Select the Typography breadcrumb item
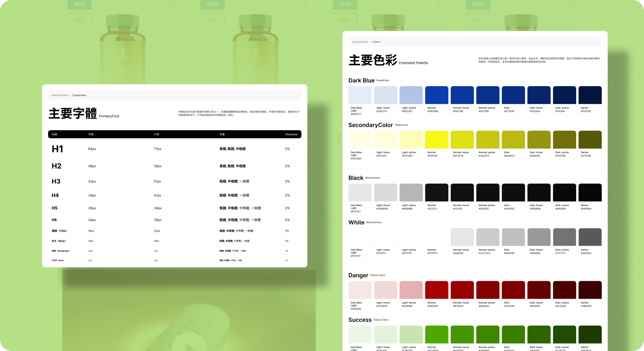 point(79,95)
